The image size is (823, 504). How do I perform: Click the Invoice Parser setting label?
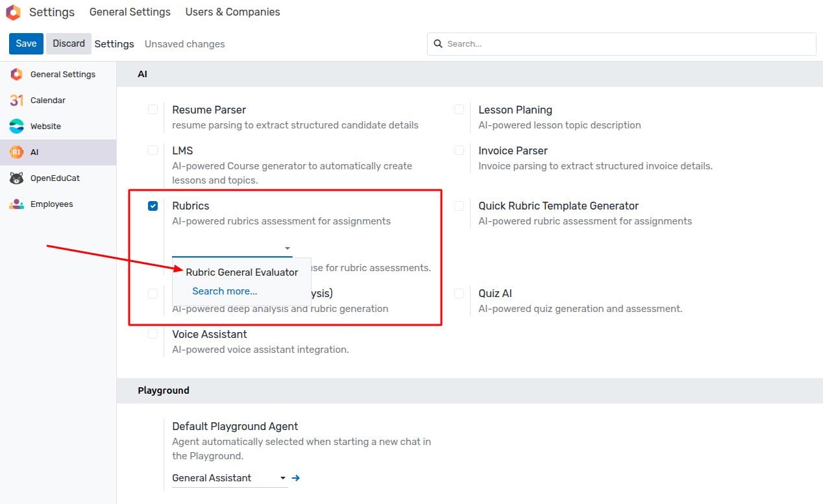[x=513, y=151]
